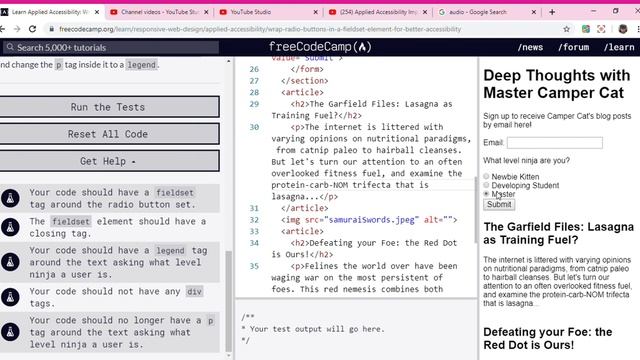Click the lock icon in address bar
The height and width of the screenshot is (360, 640).
click(51, 29)
